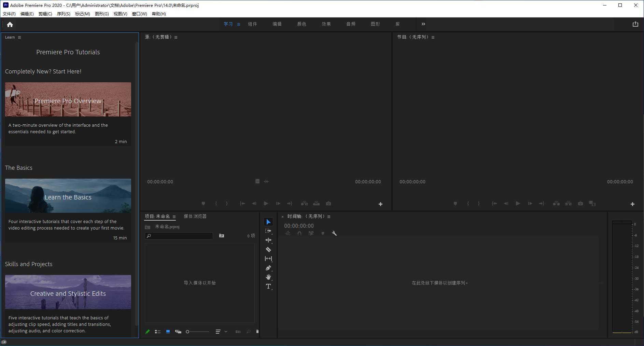This screenshot has height=346, width=644.
Task: Select the Track Select Forward tool
Action: click(x=268, y=231)
